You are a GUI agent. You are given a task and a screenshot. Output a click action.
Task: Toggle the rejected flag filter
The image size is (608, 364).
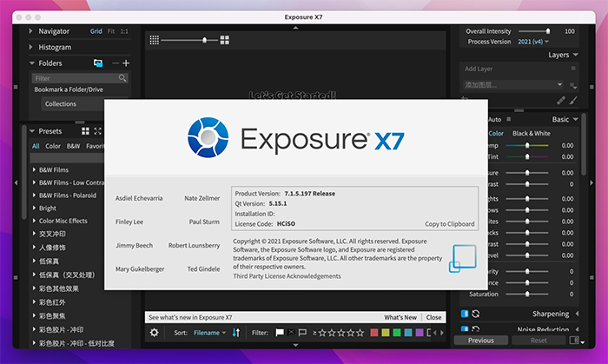[291, 333]
